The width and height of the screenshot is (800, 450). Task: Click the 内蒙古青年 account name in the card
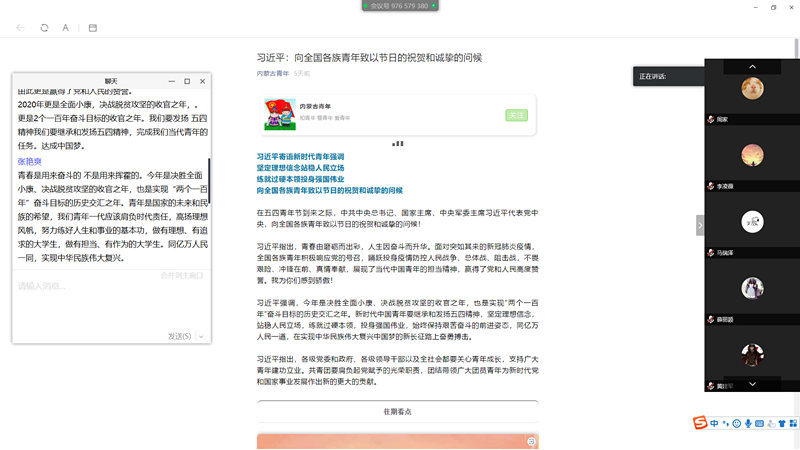point(315,106)
